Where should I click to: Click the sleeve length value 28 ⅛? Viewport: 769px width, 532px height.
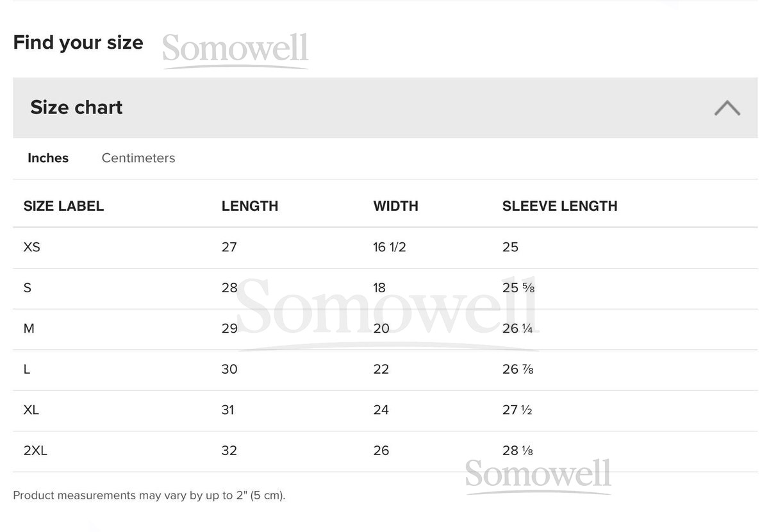[x=518, y=451]
